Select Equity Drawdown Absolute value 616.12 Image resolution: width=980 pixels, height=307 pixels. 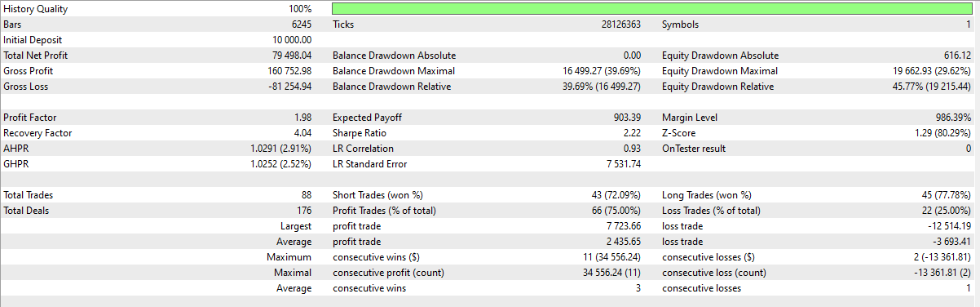coord(957,56)
